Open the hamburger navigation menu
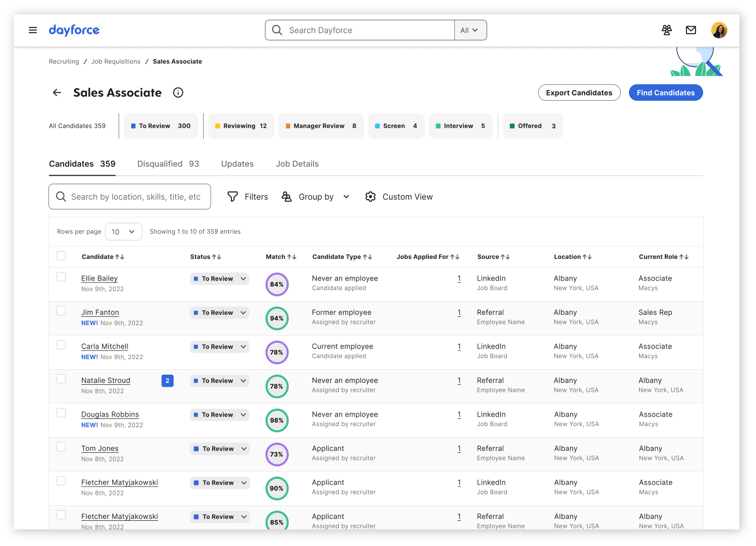The height and width of the screenshot is (546, 756). [33, 30]
